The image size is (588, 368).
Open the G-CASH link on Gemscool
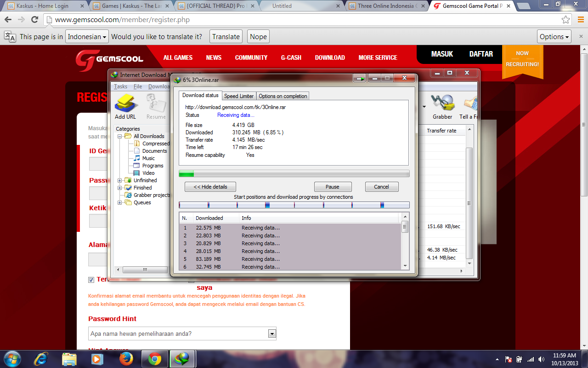click(291, 57)
